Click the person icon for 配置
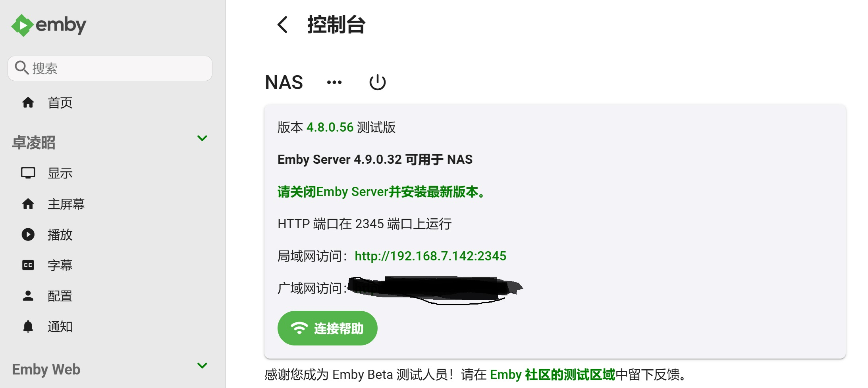This screenshot has height=388, width=868. [x=28, y=296]
